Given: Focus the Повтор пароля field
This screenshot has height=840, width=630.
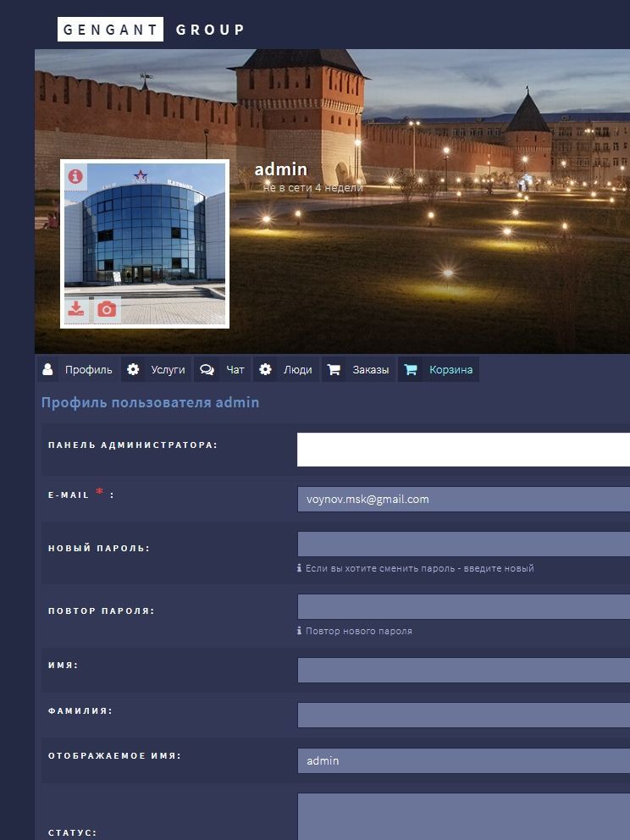Looking at the screenshot, I should pyautogui.click(x=463, y=607).
